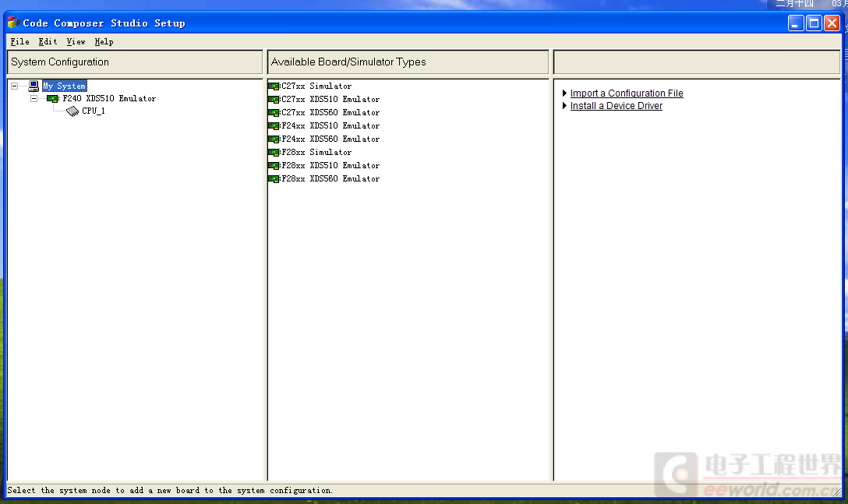Close the Code Composer Studio Setup window
The height and width of the screenshot is (504, 848).
click(x=832, y=23)
